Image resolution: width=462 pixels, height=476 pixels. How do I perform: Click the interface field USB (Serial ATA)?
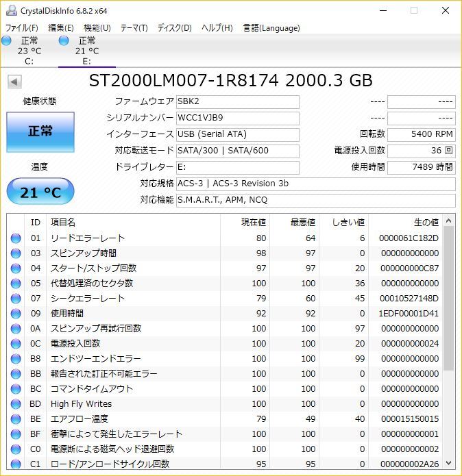pyautogui.click(x=238, y=134)
